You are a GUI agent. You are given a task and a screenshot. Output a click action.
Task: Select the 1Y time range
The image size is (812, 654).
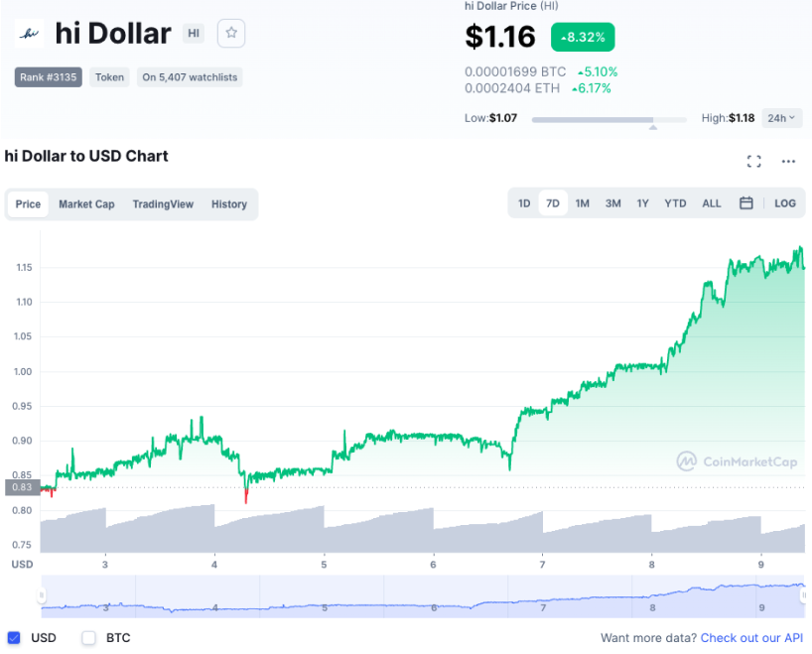[x=642, y=203]
